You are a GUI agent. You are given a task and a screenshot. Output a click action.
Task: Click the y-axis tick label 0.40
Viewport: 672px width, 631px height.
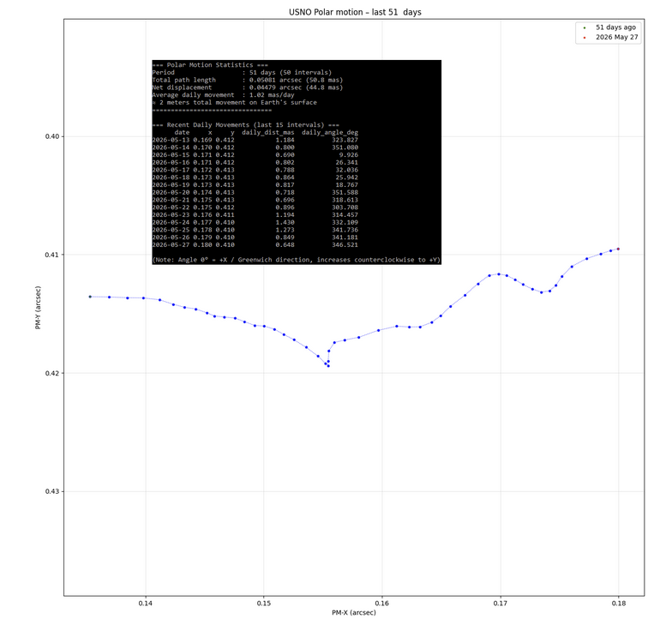(x=52, y=136)
